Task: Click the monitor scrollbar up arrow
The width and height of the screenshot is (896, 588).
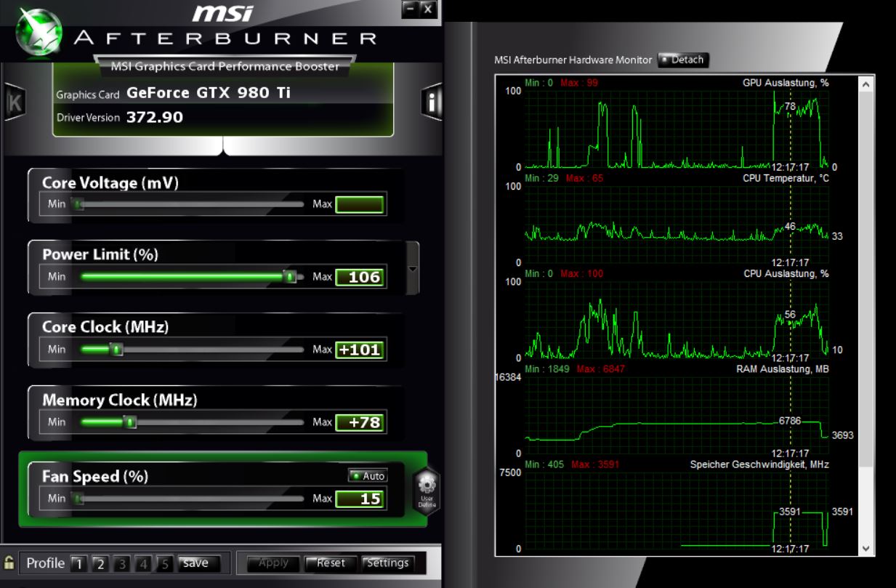Action: pyautogui.click(x=865, y=84)
